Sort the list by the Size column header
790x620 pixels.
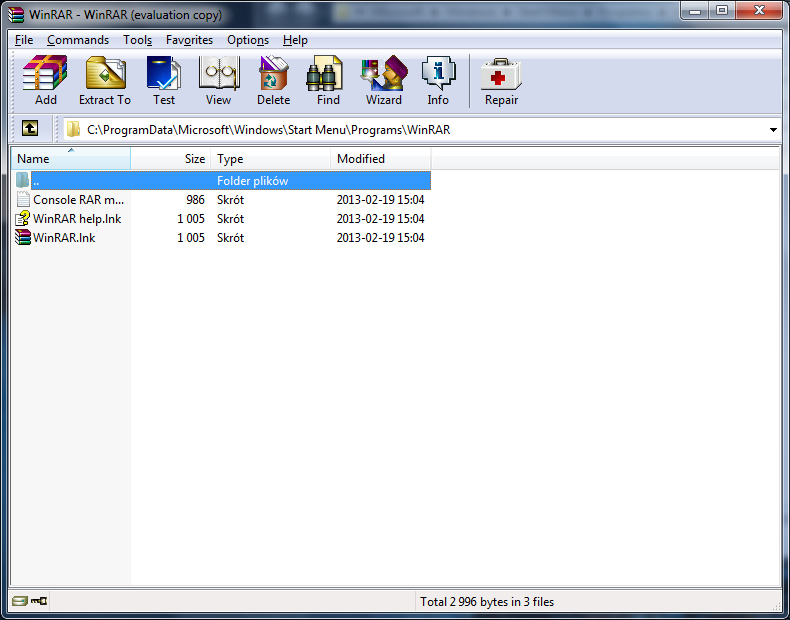coord(170,159)
